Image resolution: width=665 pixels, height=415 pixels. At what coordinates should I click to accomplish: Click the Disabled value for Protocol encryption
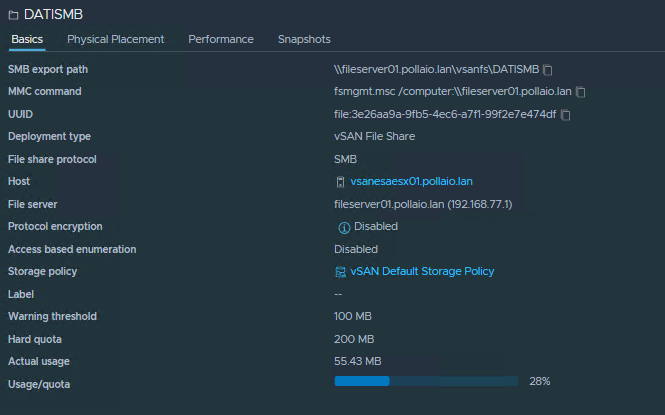tap(376, 226)
